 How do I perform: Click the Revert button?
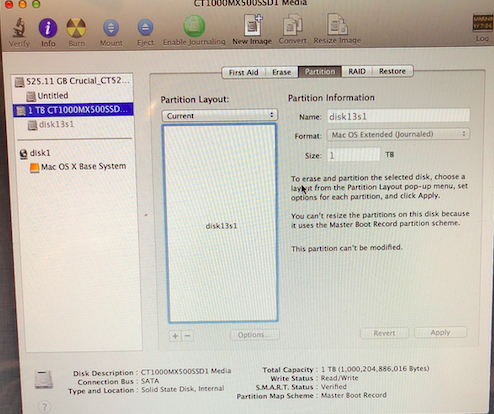click(384, 333)
